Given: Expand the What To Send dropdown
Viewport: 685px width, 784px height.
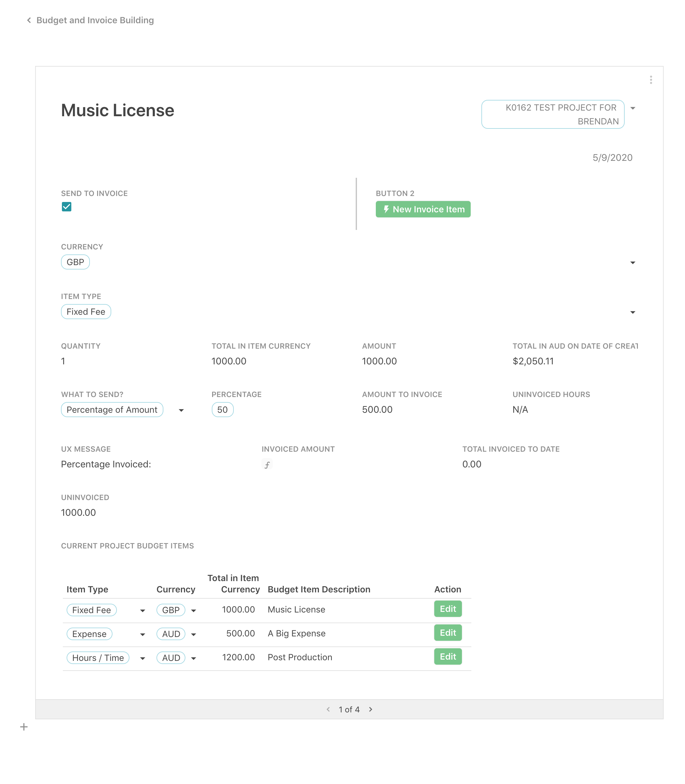Looking at the screenshot, I should point(181,410).
